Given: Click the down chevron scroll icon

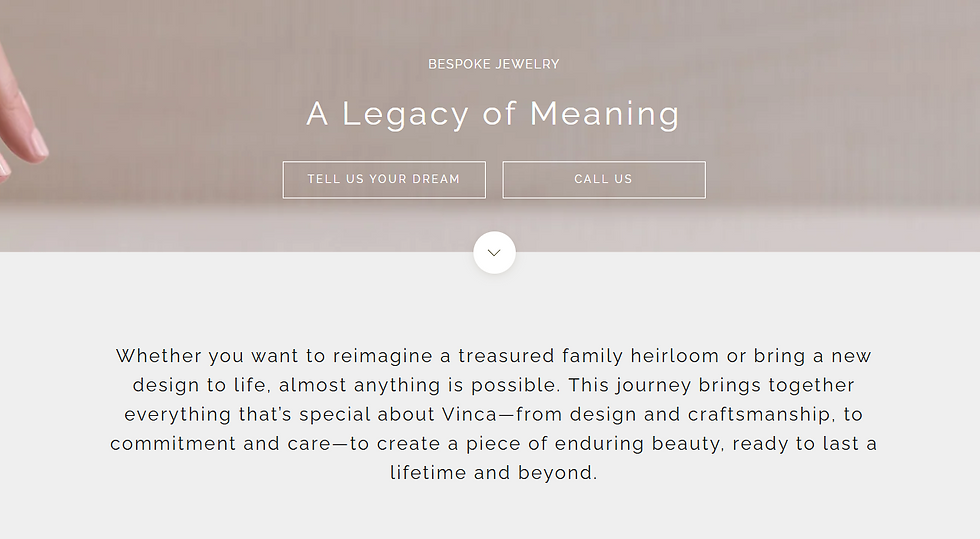Looking at the screenshot, I should tap(494, 253).
